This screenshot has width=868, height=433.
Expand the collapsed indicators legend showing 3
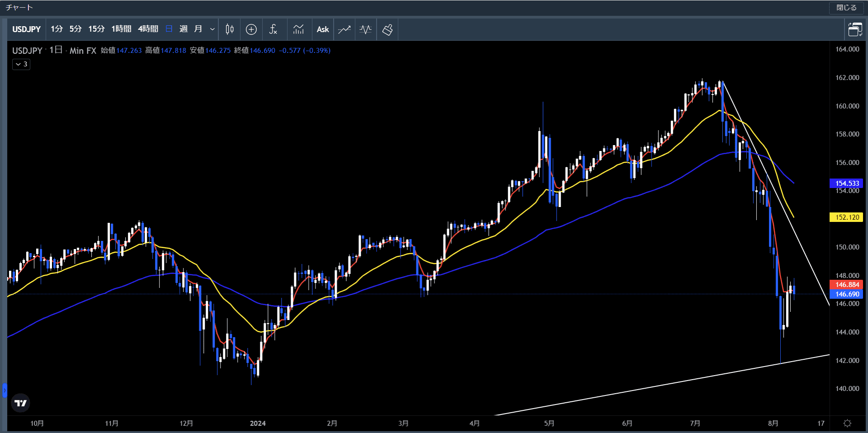click(21, 64)
